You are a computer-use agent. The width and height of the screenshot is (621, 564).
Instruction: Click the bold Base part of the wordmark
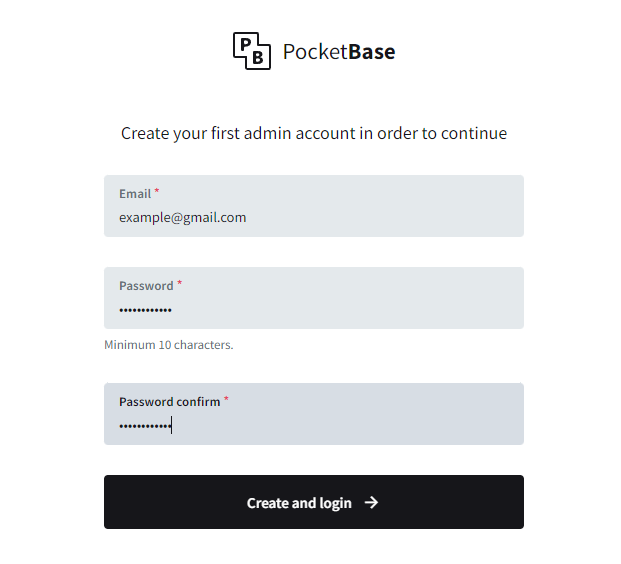[x=371, y=52]
